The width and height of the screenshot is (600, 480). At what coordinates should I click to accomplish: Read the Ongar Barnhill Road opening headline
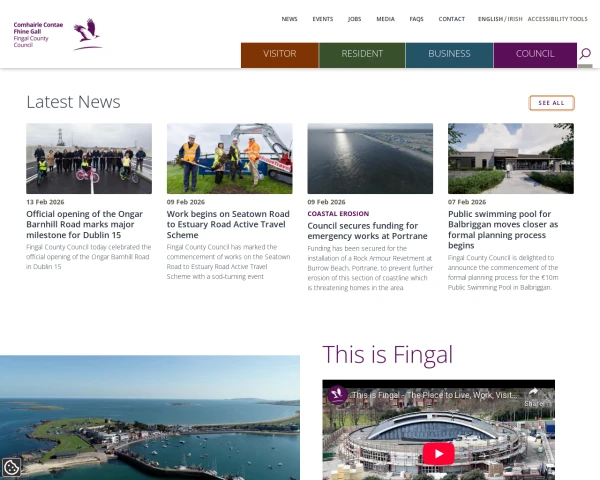(x=85, y=224)
